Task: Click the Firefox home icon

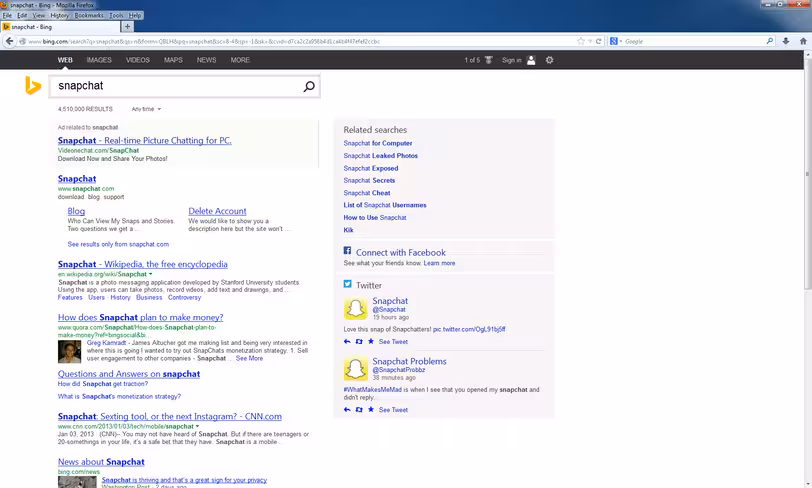Action: pyautogui.click(x=803, y=41)
